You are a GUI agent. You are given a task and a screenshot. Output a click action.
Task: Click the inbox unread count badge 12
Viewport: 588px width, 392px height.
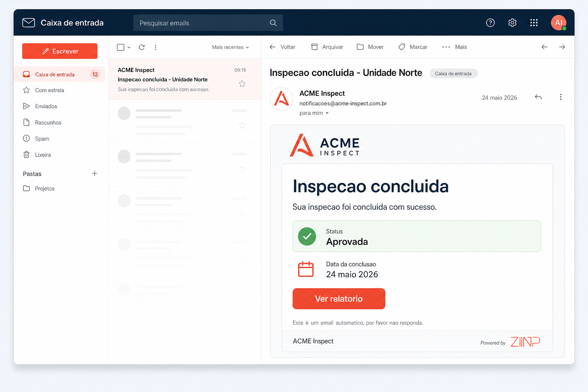tap(95, 74)
